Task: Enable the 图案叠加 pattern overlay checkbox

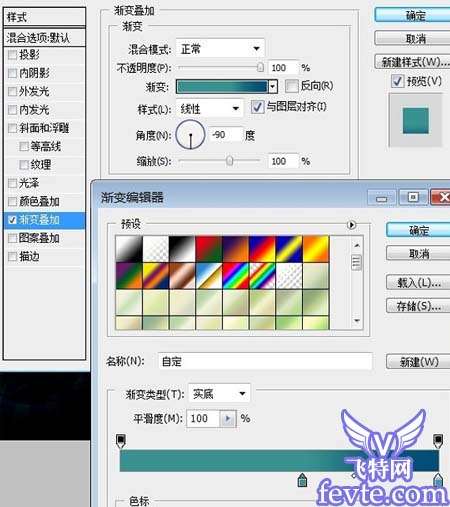Action: pos(12,238)
